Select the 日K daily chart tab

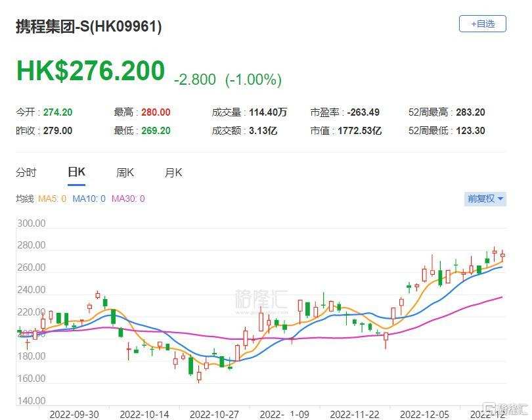point(76,172)
